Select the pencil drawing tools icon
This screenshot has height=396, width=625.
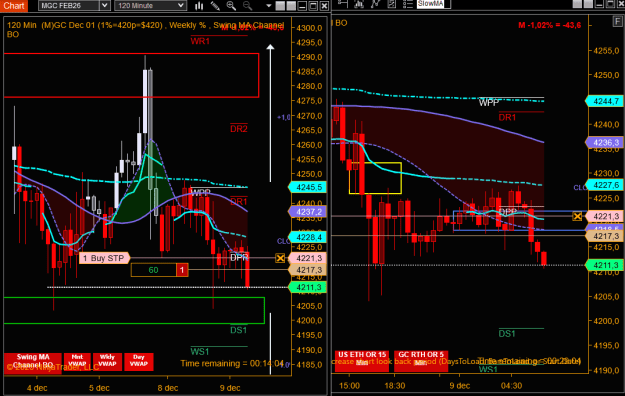pyautogui.click(x=215, y=6)
